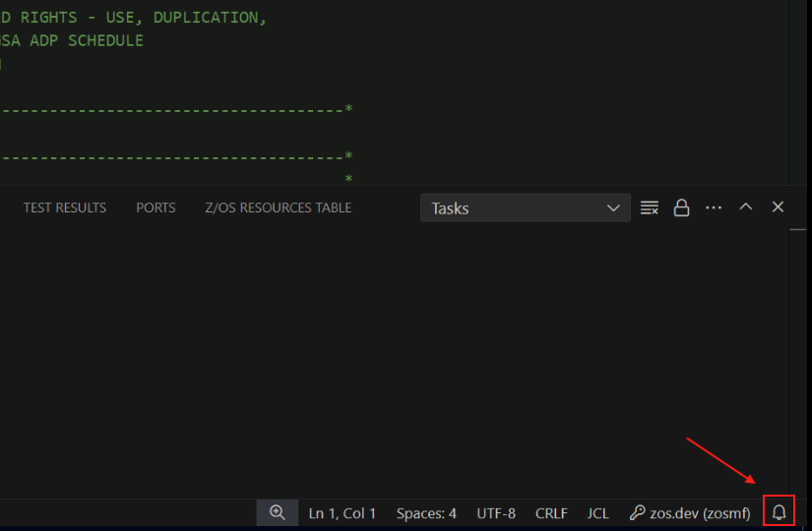Viewport: 812px width, 531px height.
Task: Click the zoom magnifier status bar icon
Action: (x=278, y=512)
